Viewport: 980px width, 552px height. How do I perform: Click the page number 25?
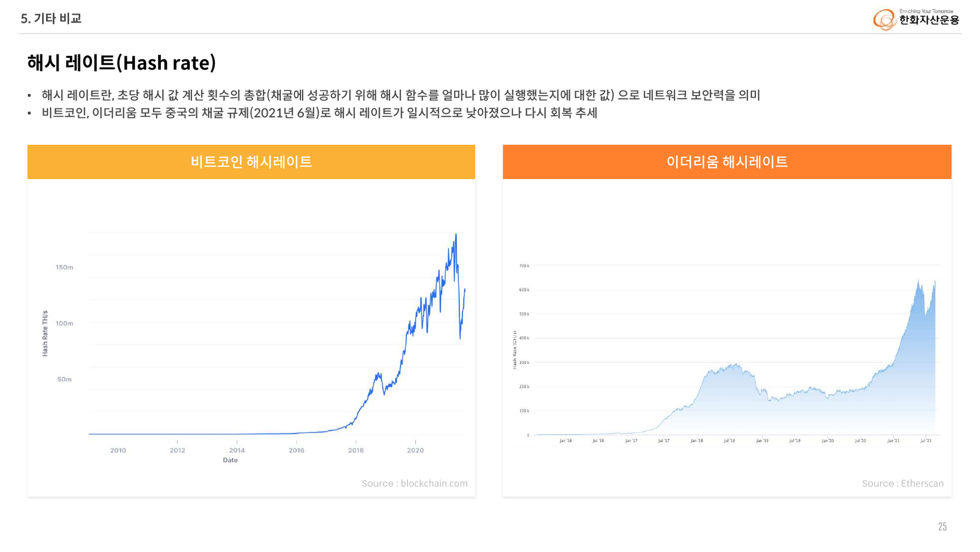[x=942, y=526]
